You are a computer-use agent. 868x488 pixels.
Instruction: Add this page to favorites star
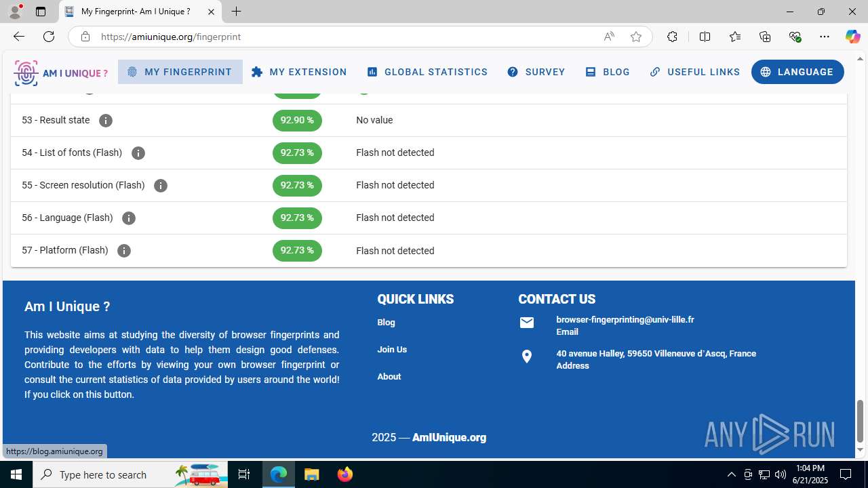click(x=636, y=37)
